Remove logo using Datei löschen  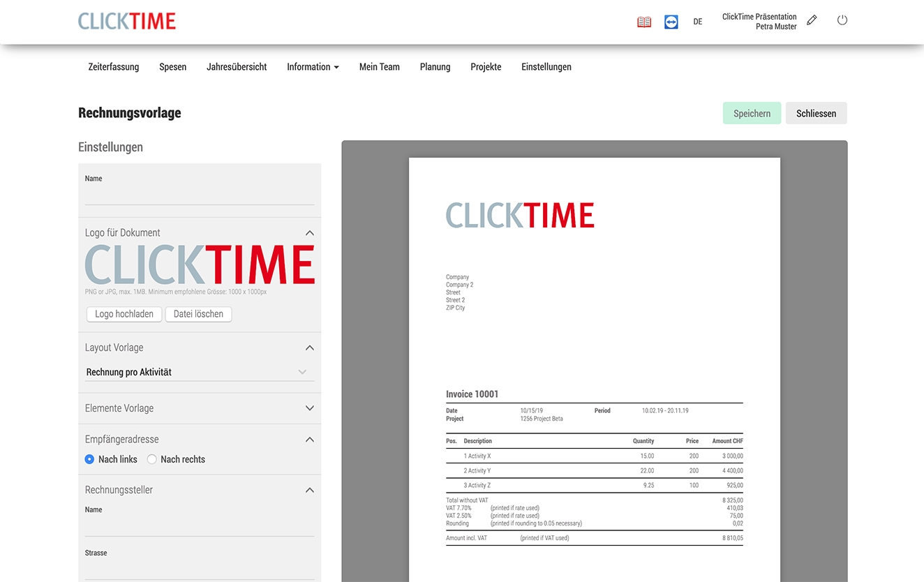tap(198, 314)
